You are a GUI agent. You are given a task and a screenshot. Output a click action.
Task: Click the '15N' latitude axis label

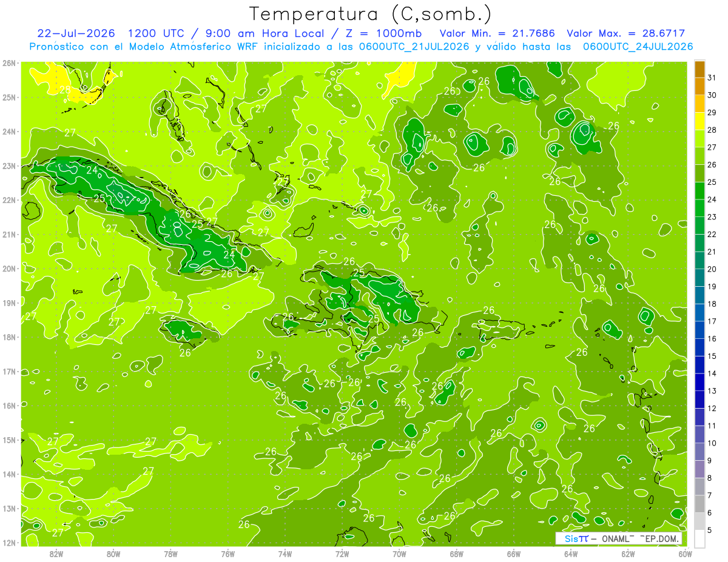[8, 440]
